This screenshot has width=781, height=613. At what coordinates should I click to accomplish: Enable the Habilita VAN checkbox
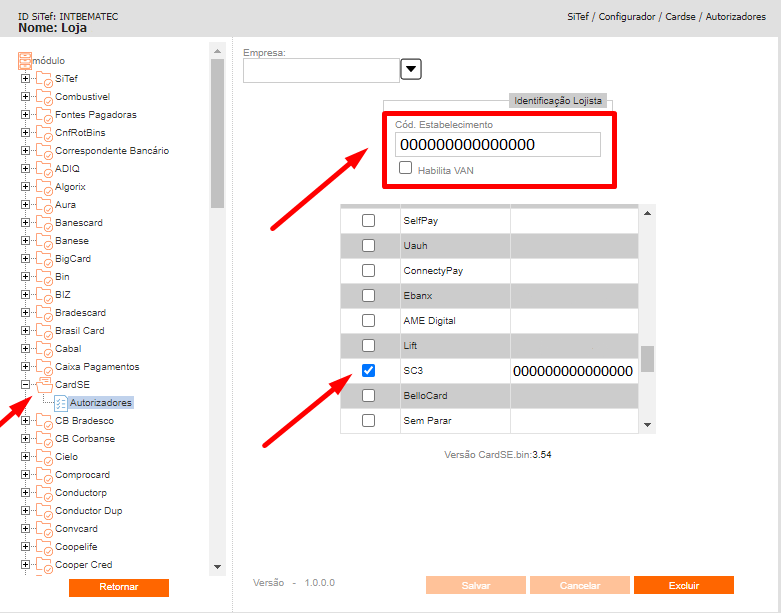(x=405, y=168)
